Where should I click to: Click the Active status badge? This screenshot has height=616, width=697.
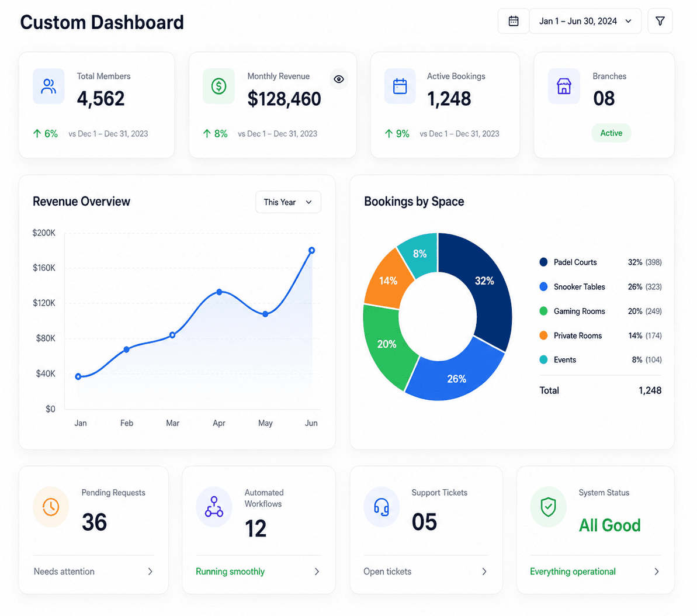pyautogui.click(x=611, y=133)
